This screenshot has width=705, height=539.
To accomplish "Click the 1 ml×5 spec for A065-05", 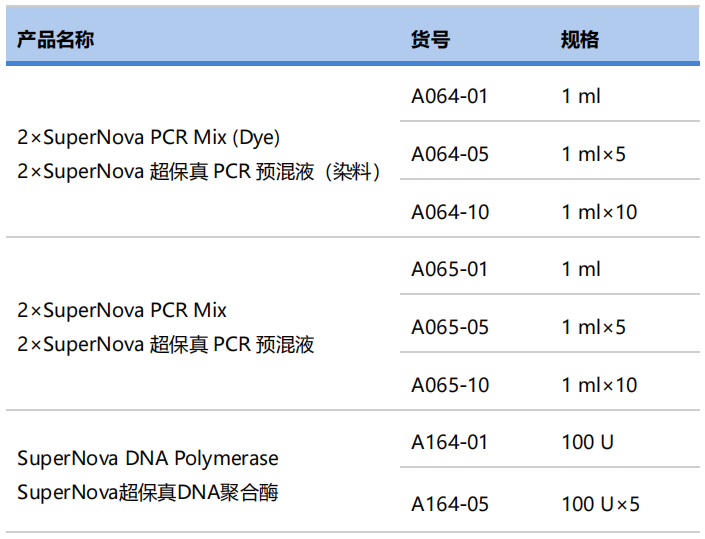I will pos(593,327).
